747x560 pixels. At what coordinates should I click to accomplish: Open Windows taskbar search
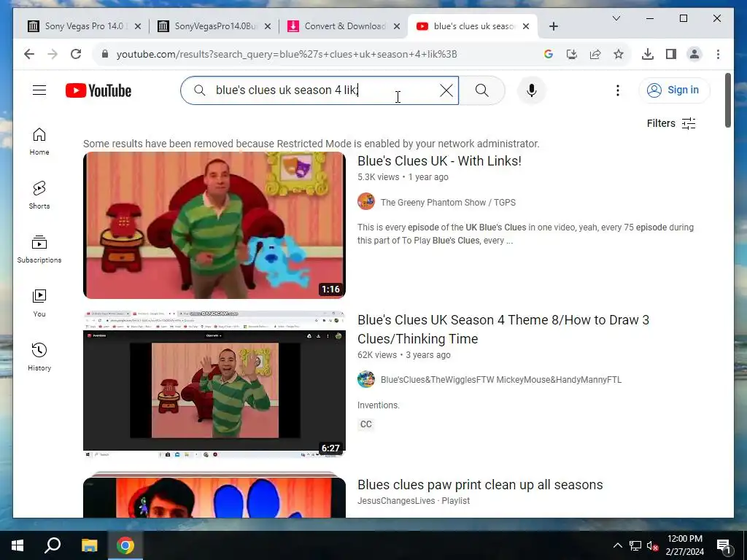coord(53,545)
